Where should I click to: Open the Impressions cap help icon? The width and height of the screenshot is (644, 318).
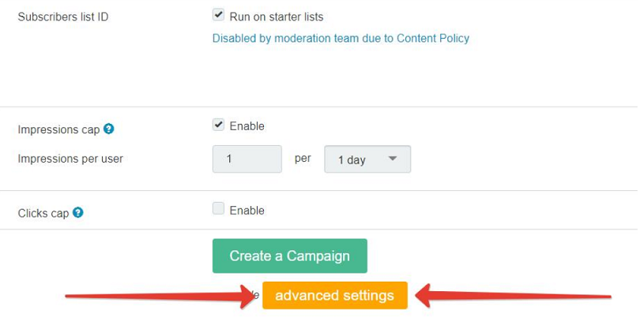pyautogui.click(x=109, y=129)
